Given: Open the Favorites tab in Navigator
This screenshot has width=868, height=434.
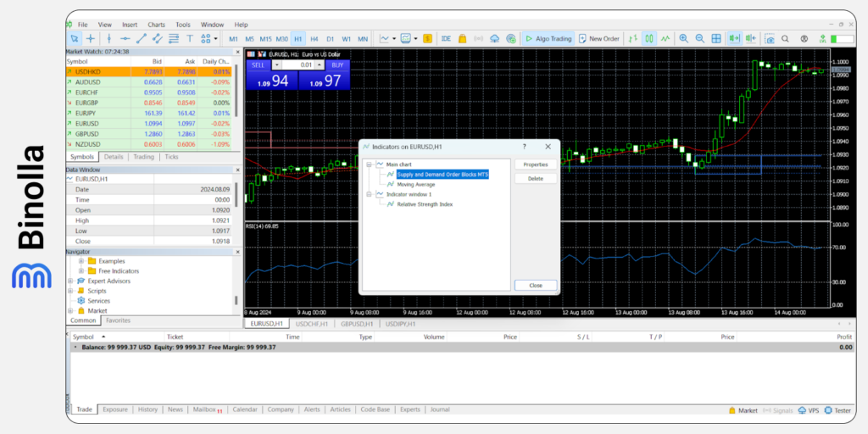Looking at the screenshot, I should click(119, 320).
